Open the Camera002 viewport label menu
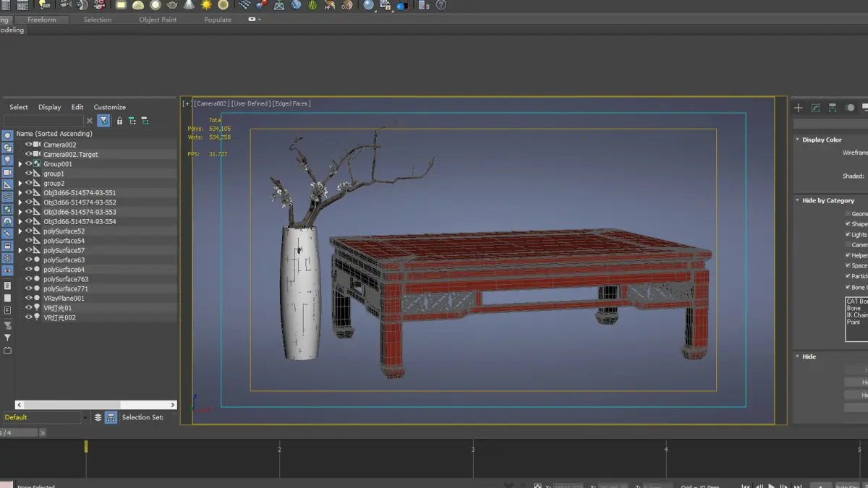The width and height of the screenshot is (868, 488). (x=211, y=103)
